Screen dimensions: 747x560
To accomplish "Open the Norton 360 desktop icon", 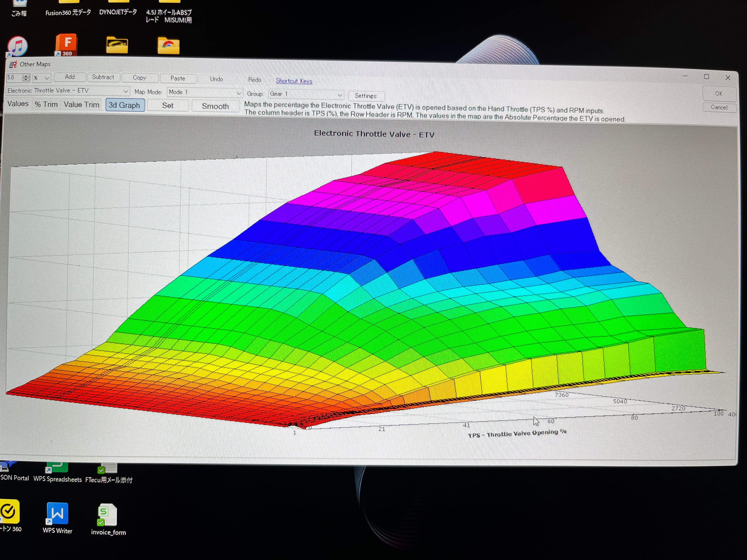I will 9,511.
